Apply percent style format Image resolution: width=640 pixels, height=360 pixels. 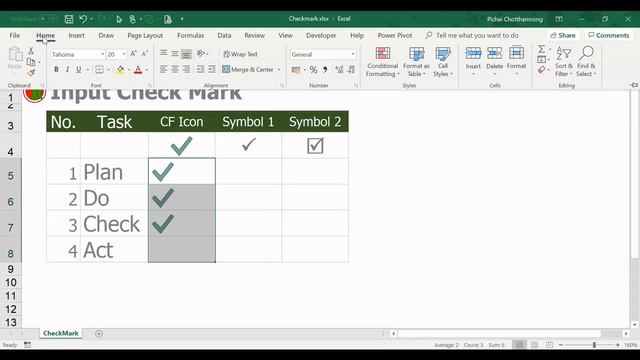click(x=313, y=70)
